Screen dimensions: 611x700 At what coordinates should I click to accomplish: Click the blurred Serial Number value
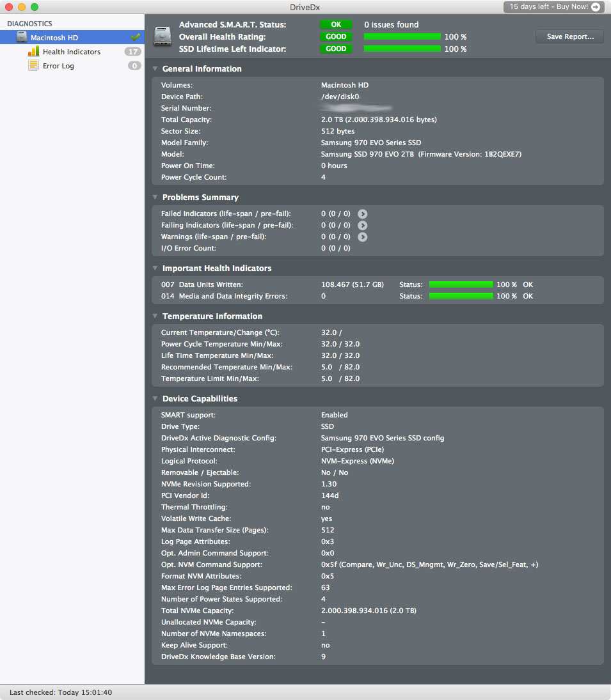(356, 108)
